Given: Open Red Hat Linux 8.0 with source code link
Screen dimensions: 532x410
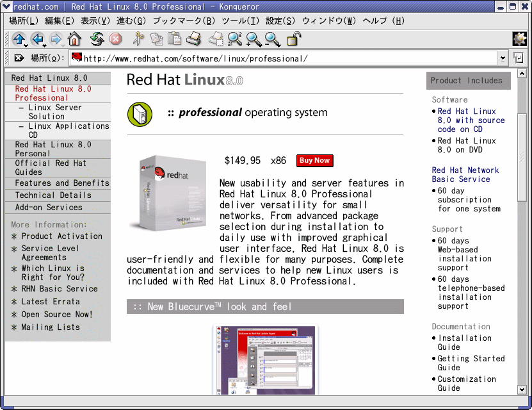Looking at the screenshot, I should tap(471, 120).
